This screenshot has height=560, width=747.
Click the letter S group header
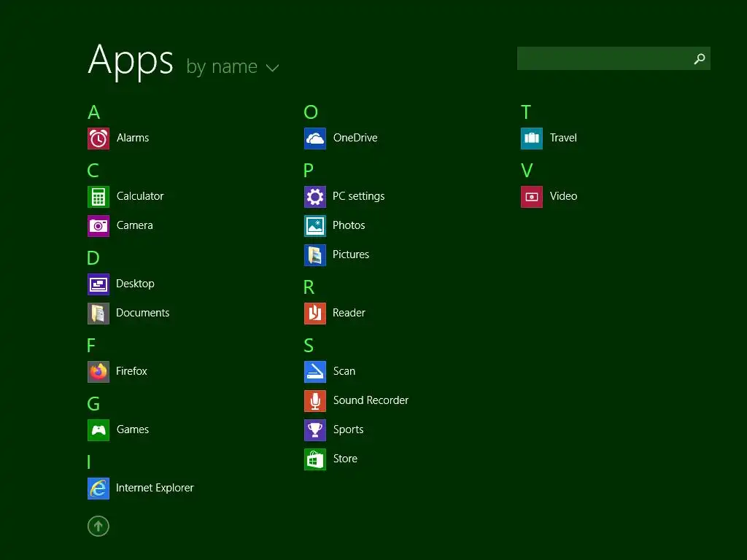click(x=309, y=345)
